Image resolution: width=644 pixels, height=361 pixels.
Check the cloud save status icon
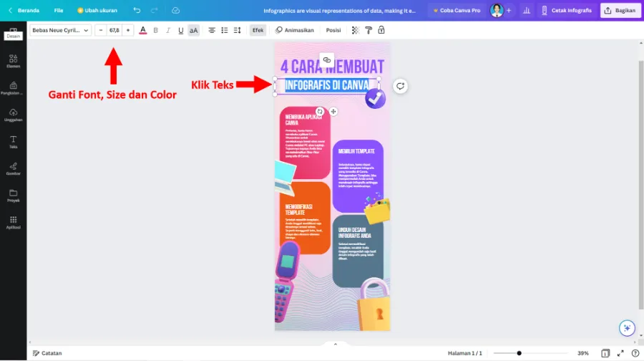175,10
